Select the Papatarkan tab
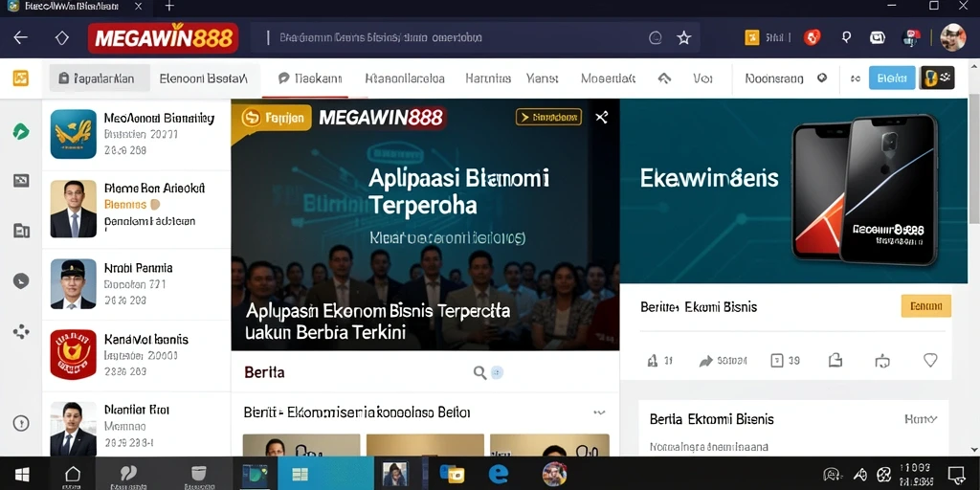The image size is (980, 490). (100, 78)
